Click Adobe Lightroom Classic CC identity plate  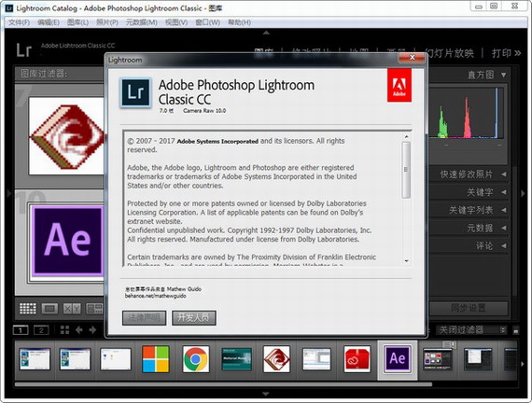point(77,46)
